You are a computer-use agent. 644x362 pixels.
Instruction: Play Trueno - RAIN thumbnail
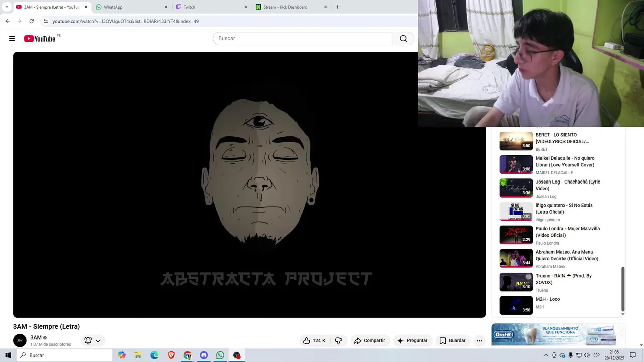point(516,282)
